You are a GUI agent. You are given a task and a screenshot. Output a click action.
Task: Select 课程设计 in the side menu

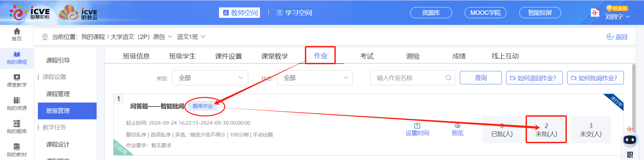point(58,144)
